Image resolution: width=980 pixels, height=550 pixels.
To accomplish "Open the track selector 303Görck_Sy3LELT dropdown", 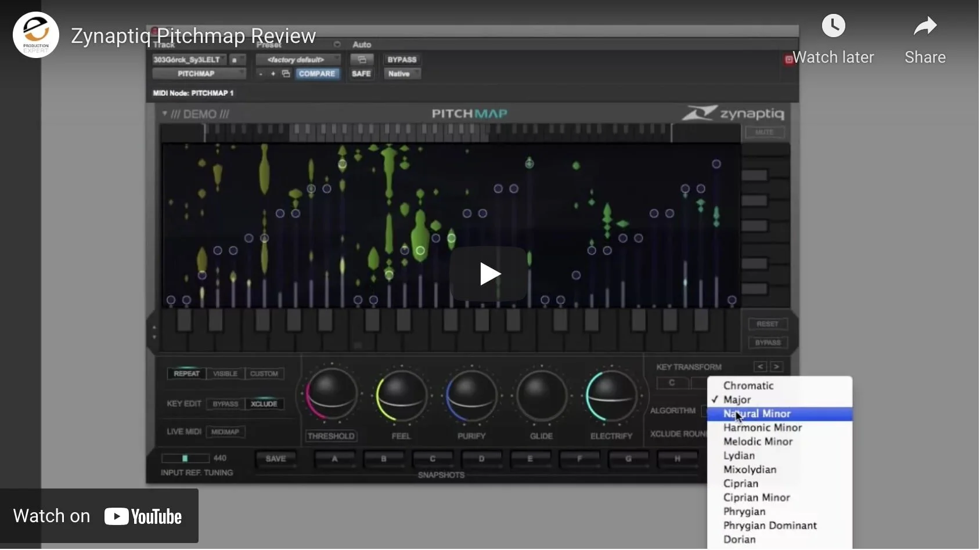I will [190, 59].
